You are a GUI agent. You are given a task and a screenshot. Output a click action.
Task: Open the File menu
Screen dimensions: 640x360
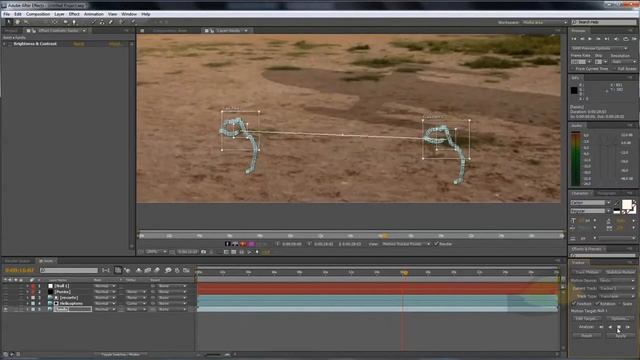click(x=7, y=14)
